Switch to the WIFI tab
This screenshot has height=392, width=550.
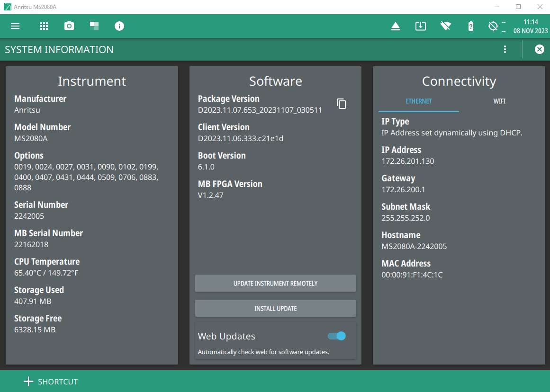499,101
